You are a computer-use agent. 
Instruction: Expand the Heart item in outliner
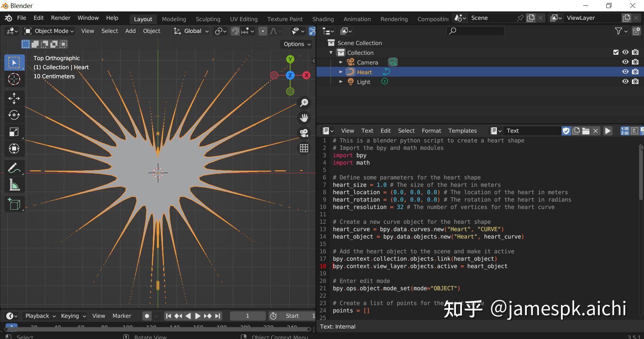pos(341,72)
